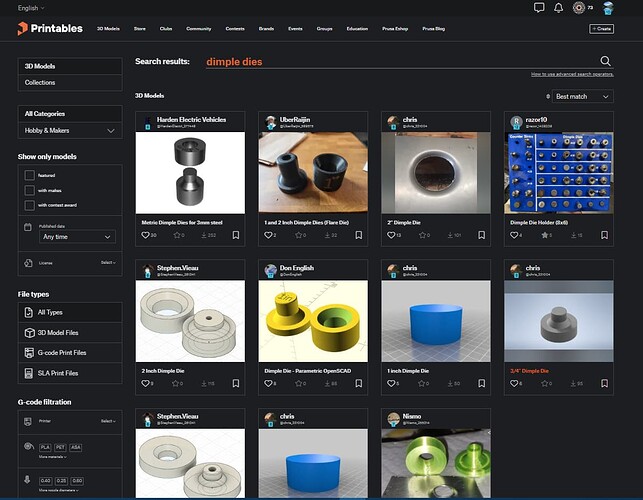Filter by SLA Print Files

[x=70, y=373]
